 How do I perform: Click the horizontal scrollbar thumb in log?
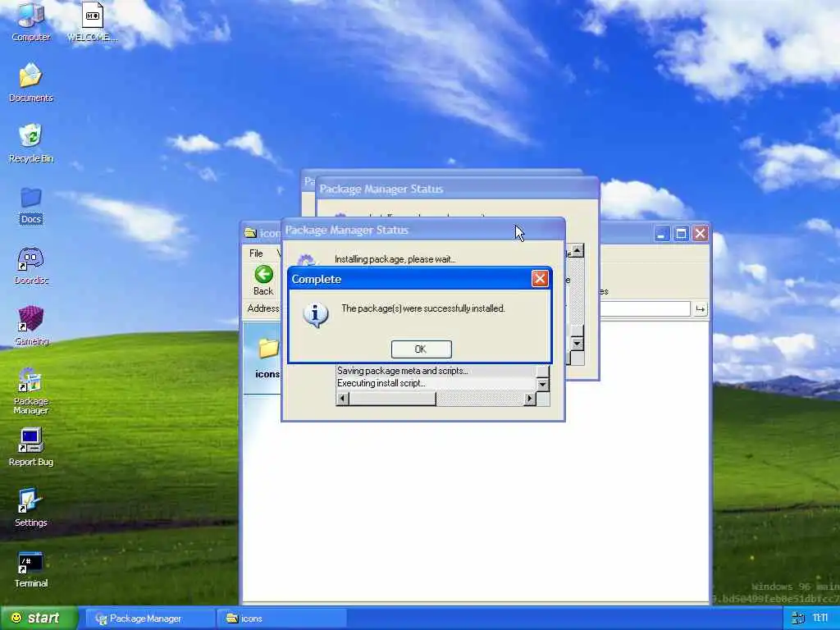[393, 399]
